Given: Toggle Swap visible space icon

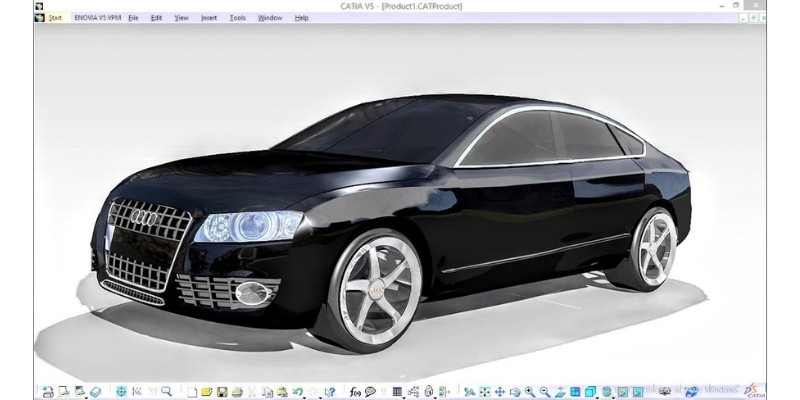Looking at the screenshot, I should 638,392.
